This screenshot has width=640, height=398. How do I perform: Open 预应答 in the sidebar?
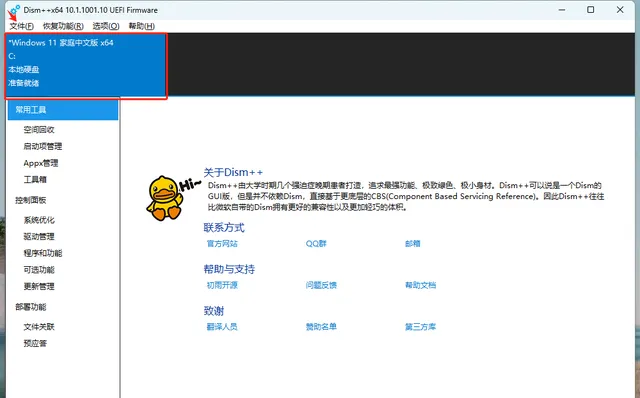coord(35,343)
